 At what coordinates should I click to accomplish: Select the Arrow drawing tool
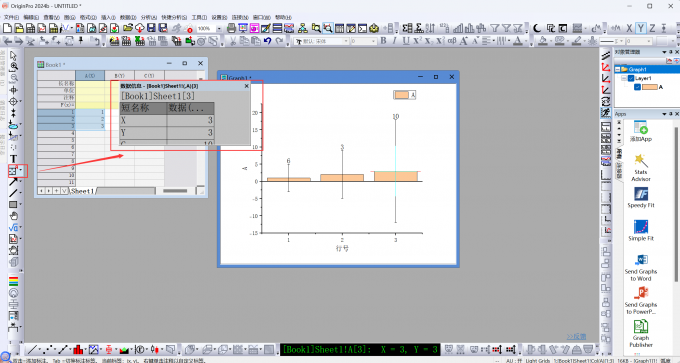pos(13,182)
